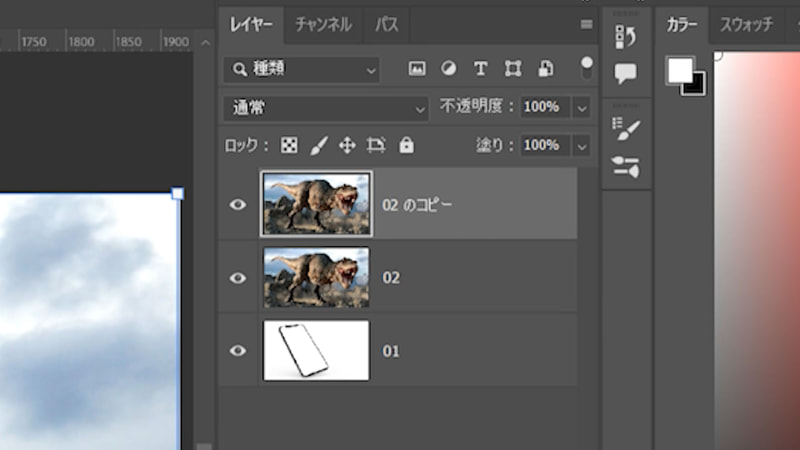Switch to the パス tab
Screen dimensions: 800x450
tap(387, 24)
